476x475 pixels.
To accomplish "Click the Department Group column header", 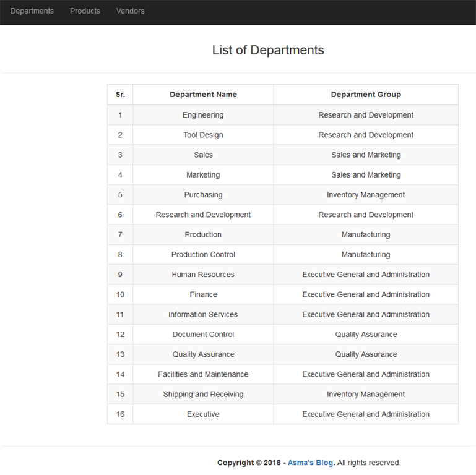I will (x=366, y=95).
